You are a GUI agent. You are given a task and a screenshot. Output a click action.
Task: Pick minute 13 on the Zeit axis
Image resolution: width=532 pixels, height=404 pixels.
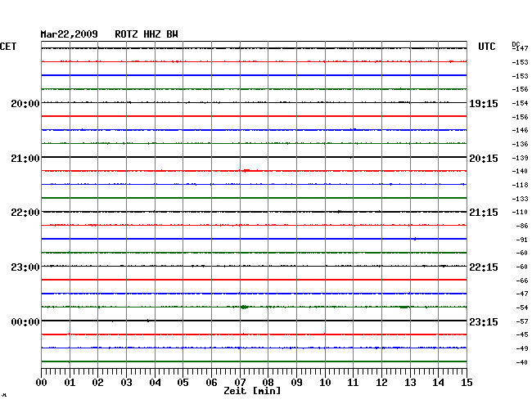tap(410, 383)
